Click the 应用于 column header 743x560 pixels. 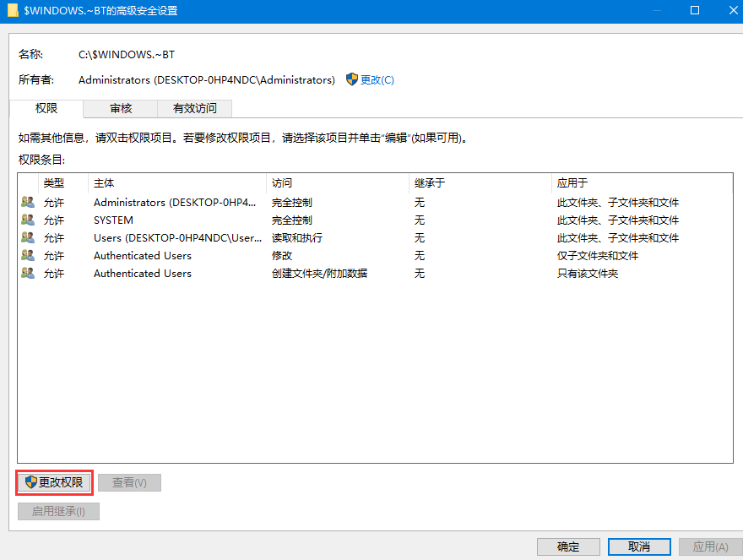572,183
